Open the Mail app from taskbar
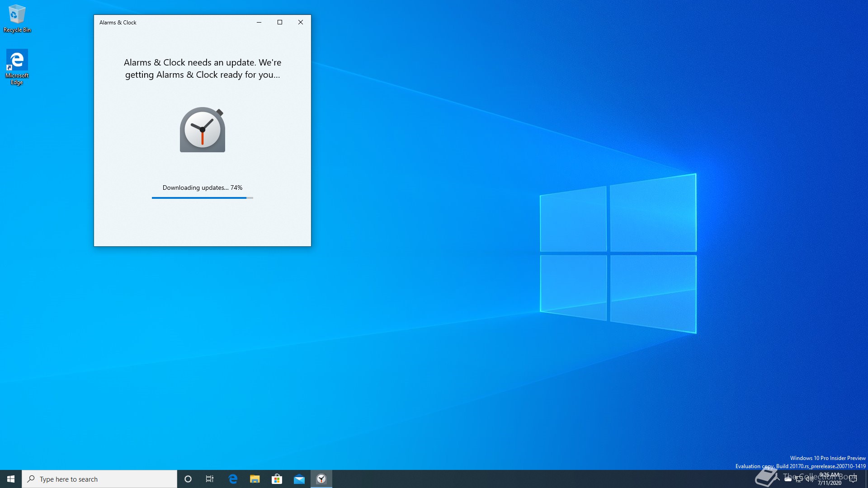Screen dimensions: 868x488 (x=299, y=479)
